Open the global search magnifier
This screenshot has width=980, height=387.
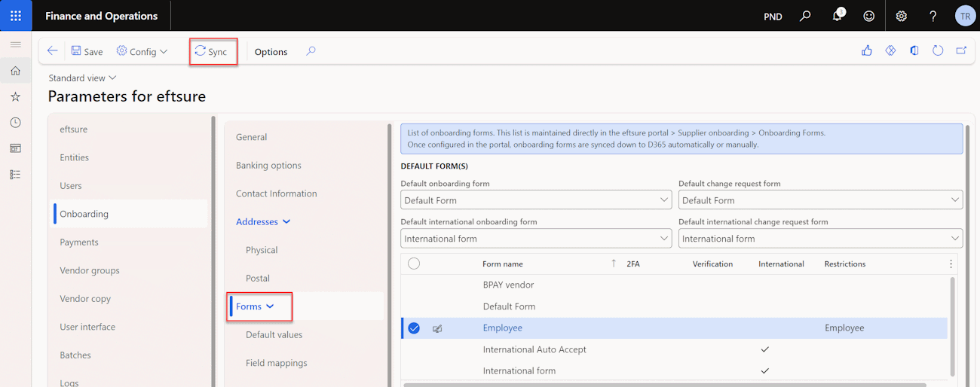(805, 16)
